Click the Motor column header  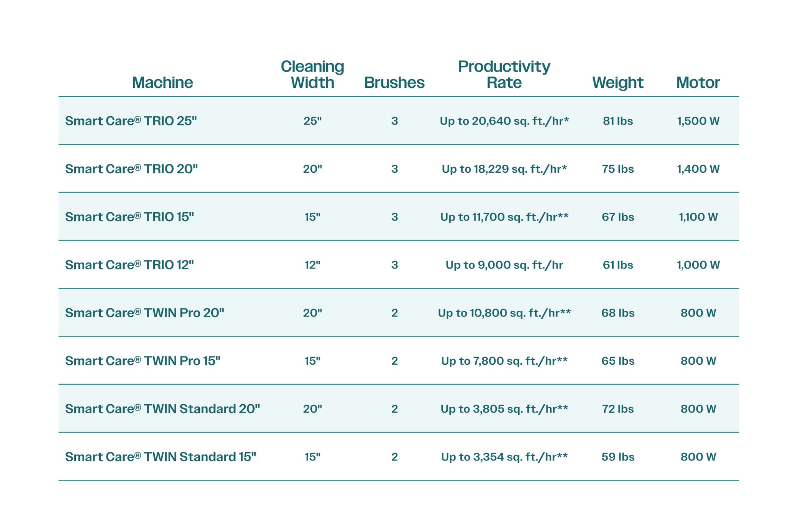(698, 83)
